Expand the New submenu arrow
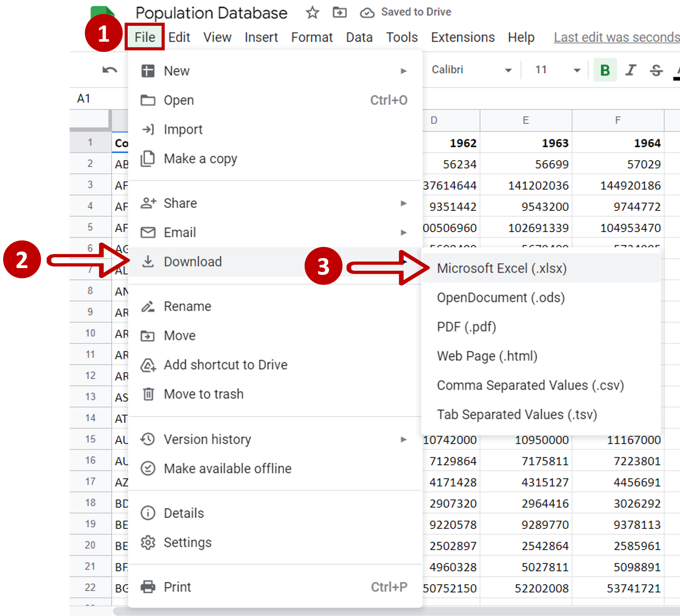The height and width of the screenshot is (616, 680). (403, 71)
